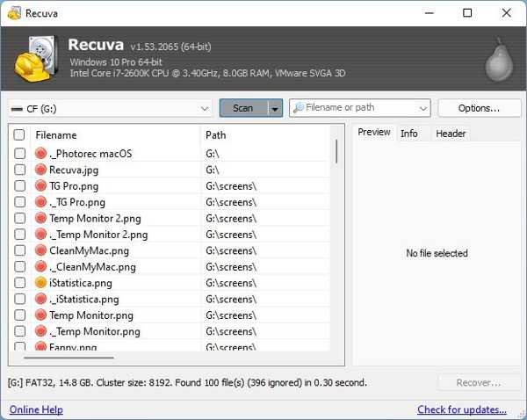
Task: Select the checkbox for CleanMyMac.png
Action: pos(20,250)
